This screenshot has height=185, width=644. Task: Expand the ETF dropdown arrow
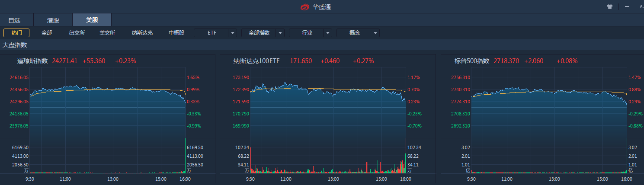point(233,33)
